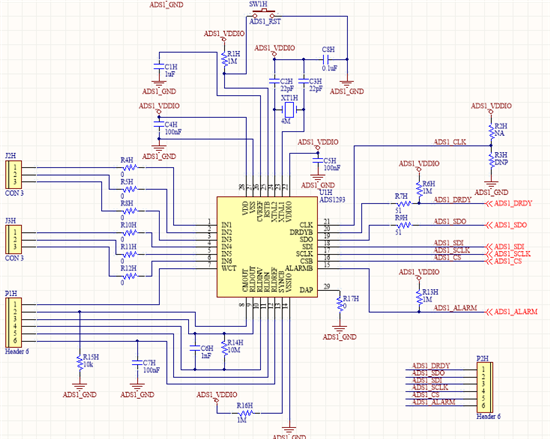Click the ADS1293 part name text

click(332, 200)
